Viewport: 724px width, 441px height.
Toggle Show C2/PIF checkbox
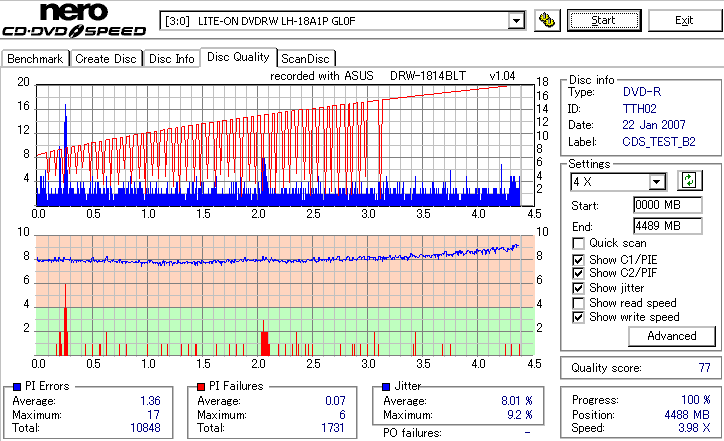point(578,273)
